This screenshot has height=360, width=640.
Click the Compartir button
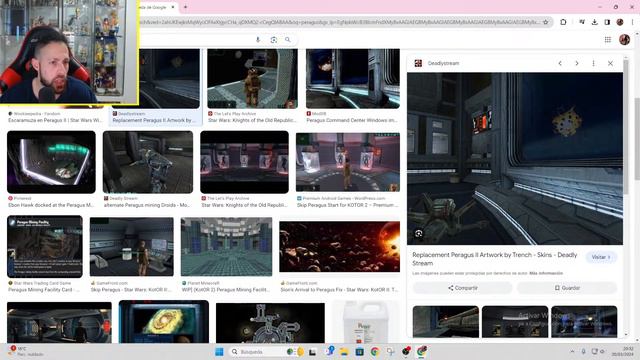462,288
